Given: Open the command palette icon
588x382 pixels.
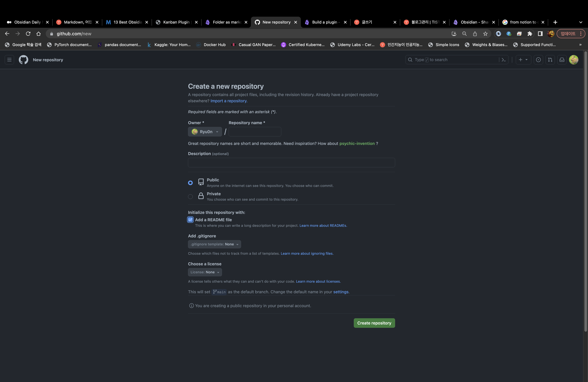Looking at the screenshot, I should pyautogui.click(x=504, y=59).
